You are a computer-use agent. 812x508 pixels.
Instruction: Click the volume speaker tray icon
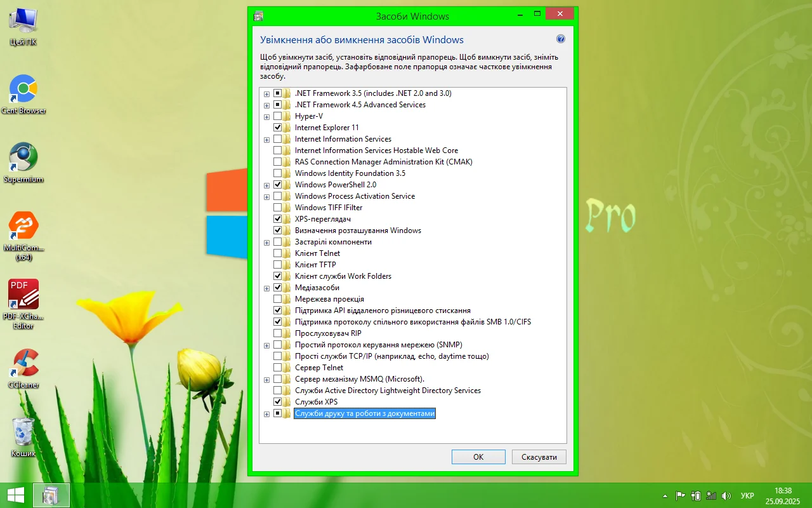(x=726, y=495)
